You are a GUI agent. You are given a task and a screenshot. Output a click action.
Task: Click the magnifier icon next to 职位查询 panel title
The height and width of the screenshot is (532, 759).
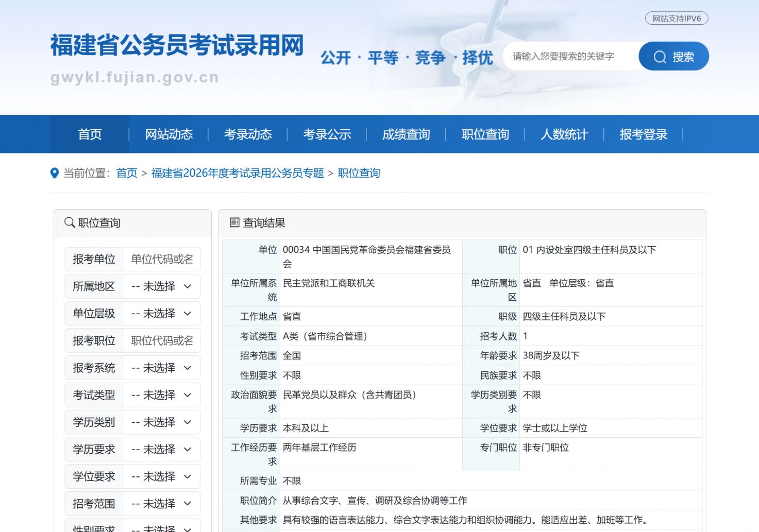pyautogui.click(x=70, y=222)
